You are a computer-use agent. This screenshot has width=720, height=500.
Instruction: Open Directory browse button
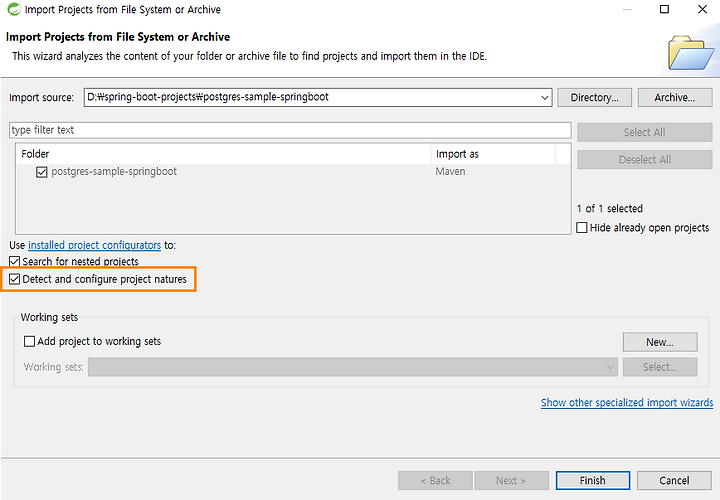(595, 98)
